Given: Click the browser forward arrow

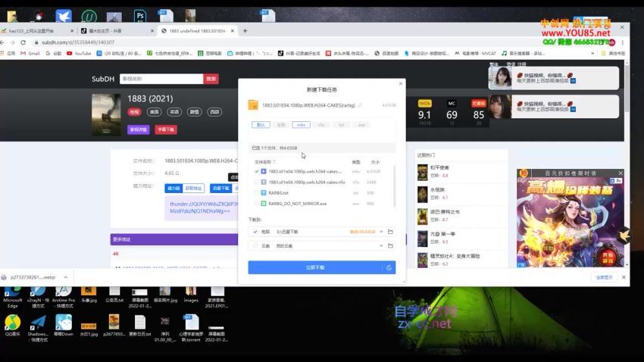Looking at the screenshot, I should [12, 42].
